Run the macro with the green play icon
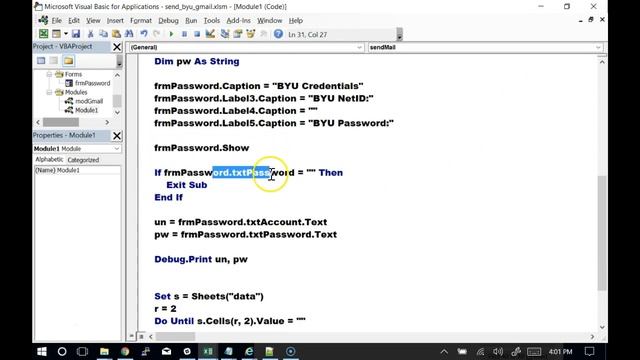 171,34
